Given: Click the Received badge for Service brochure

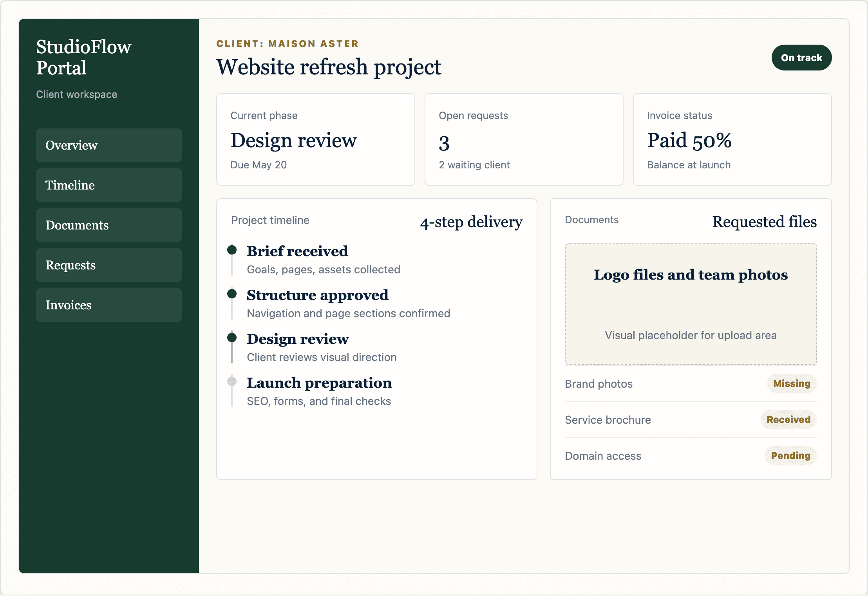Looking at the screenshot, I should [788, 419].
